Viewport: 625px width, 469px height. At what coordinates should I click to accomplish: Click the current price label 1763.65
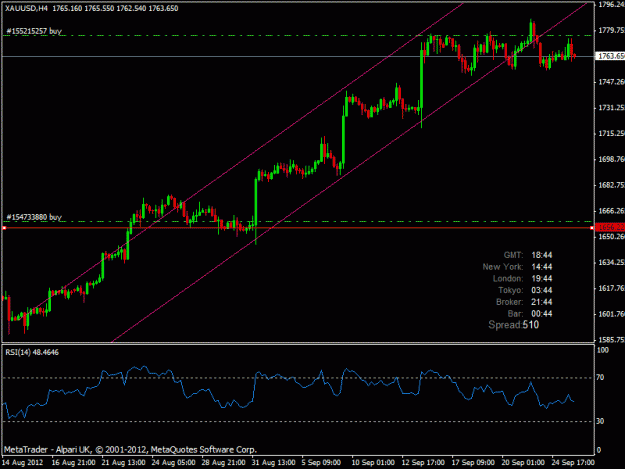pyautogui.click(x=610, y=56)
